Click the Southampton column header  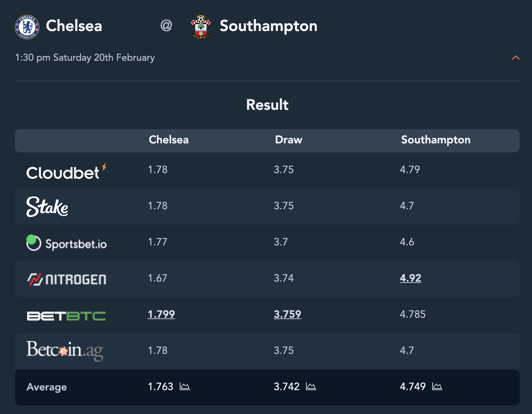point(435,140)
